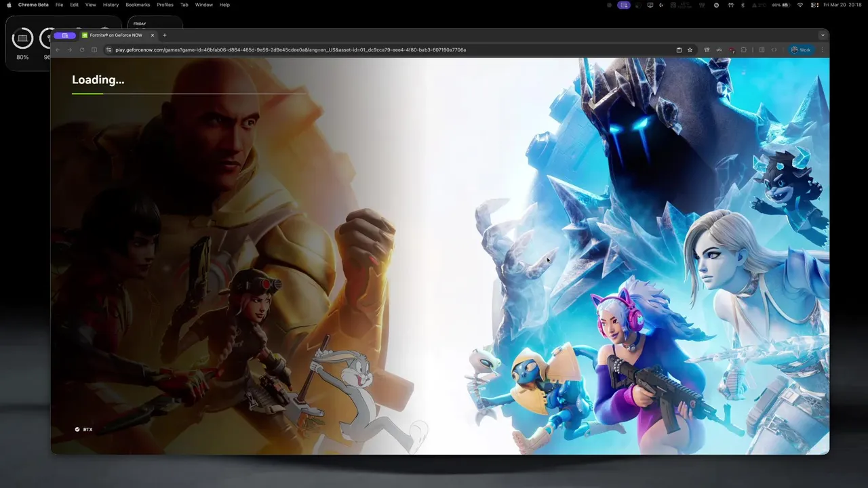
Task: Bookmark this page with the star
Action: coord(690,49)
